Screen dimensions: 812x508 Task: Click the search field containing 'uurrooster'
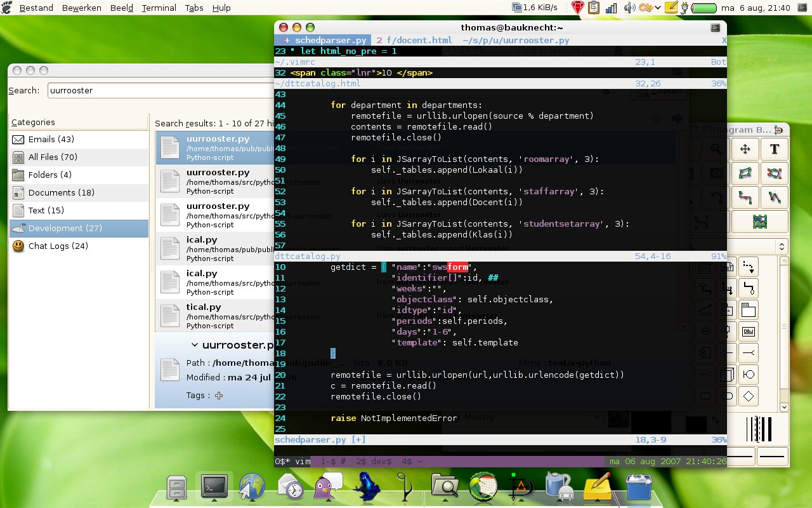tap(161, 90)
